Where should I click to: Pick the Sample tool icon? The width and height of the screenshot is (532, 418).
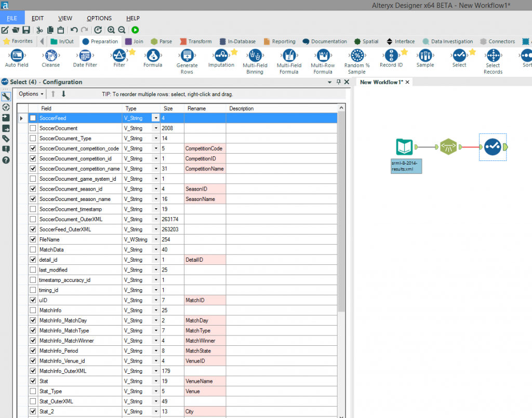[x=425, y=55]
